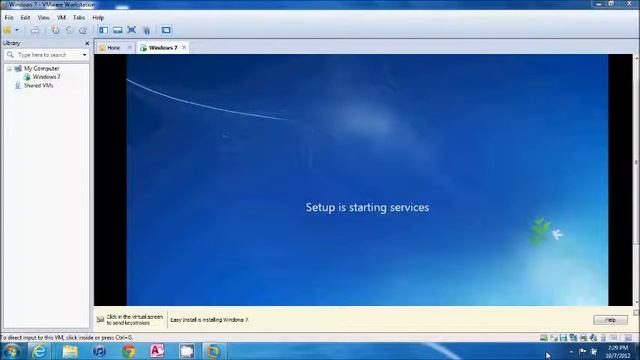Click the revert to snapshot toolbar icon
Image resolution: width=640 pixels, height=360 pixels.
coord(69,30)
